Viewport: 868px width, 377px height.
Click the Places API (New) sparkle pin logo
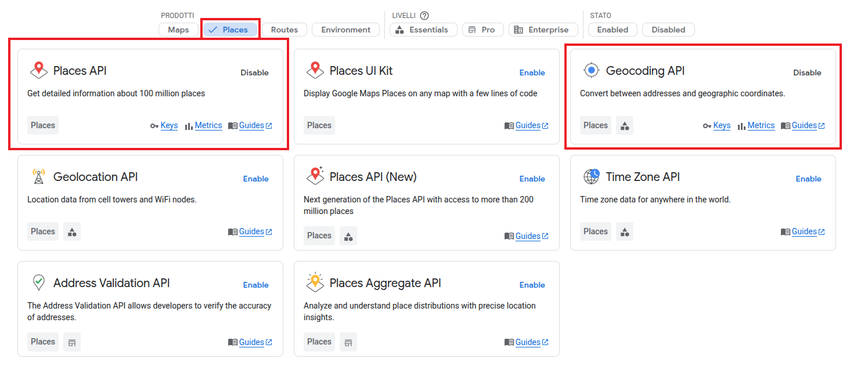315,175
